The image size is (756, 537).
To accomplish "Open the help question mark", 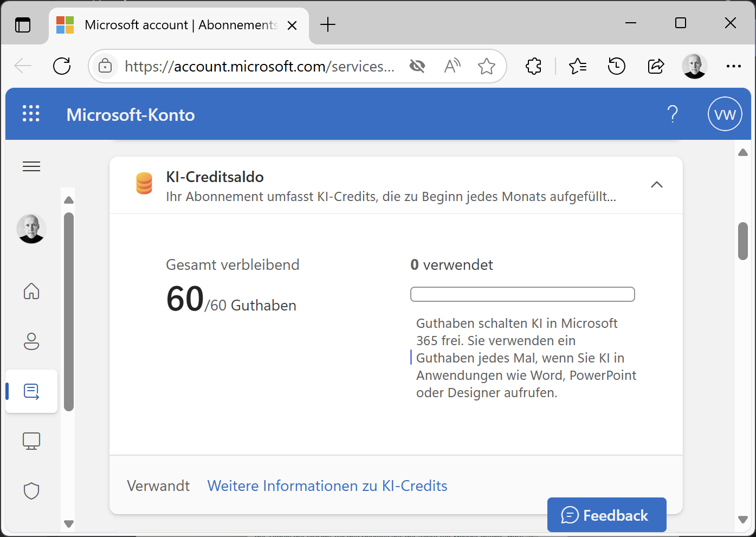I will (x=673, y=114).
